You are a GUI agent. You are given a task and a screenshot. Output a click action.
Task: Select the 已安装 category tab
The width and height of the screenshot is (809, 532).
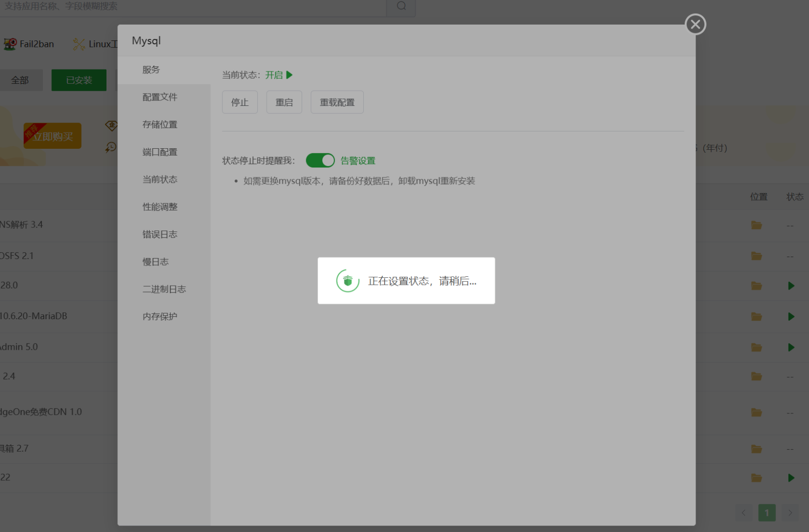(79, 80)
